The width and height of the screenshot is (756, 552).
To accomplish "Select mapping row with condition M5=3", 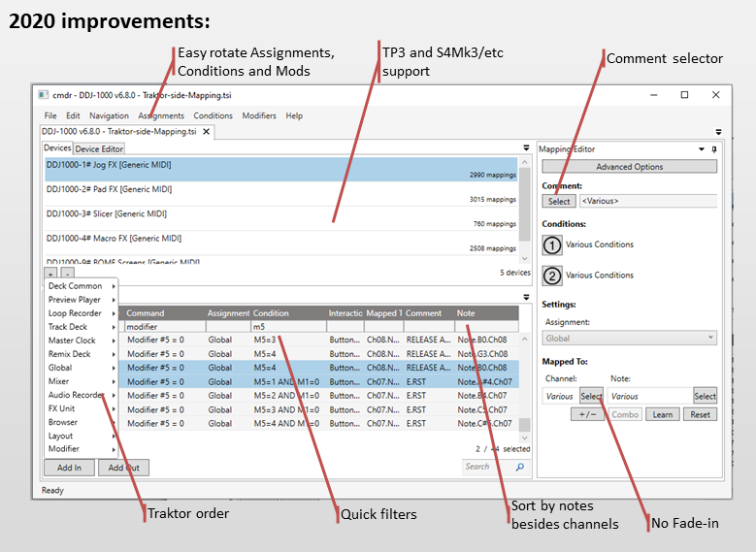I will click(x=318, y=340).
